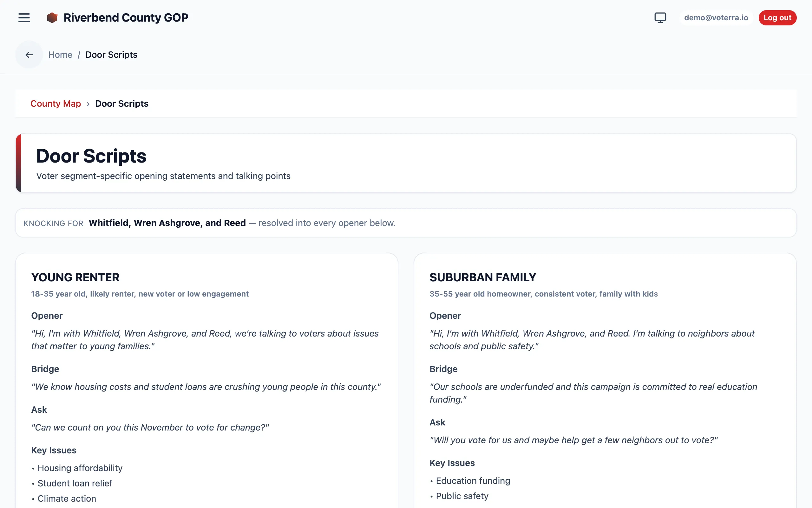Click the Key Issues heading in Young Renter card
This screenshot has width=812, height=508.
click(x=54, y=450)
